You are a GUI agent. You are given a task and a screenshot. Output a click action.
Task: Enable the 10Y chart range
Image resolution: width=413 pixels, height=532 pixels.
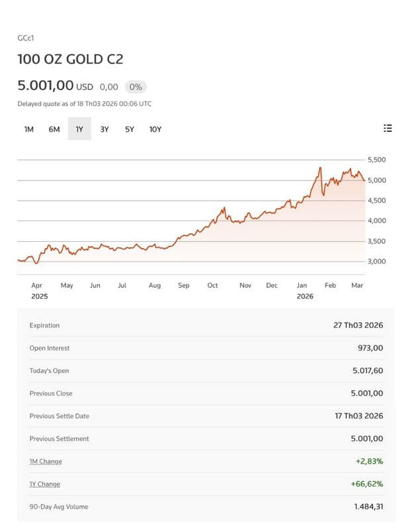click(155, 129)
